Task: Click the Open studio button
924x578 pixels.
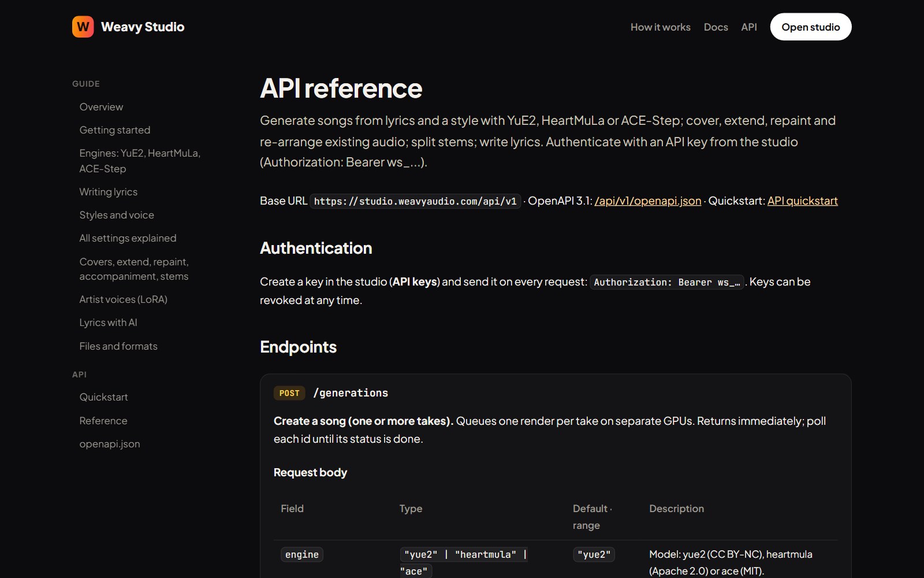Action: point(810,27)
